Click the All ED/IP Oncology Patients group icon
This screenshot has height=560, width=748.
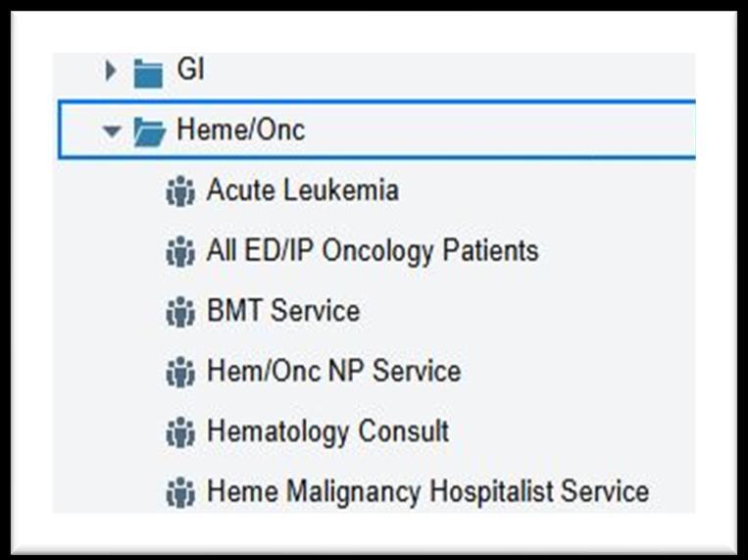[x=180, y=252]
